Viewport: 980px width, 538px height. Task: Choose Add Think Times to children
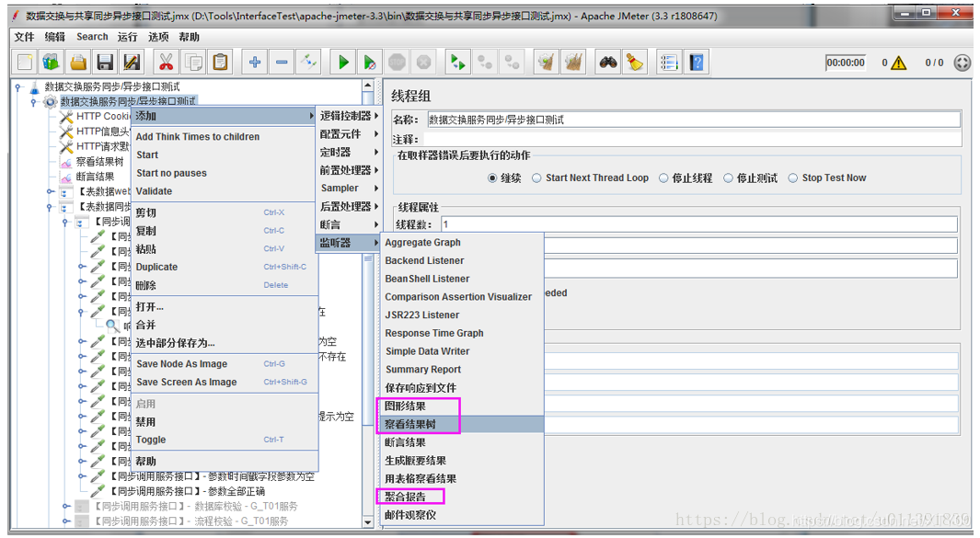[223, 137]
